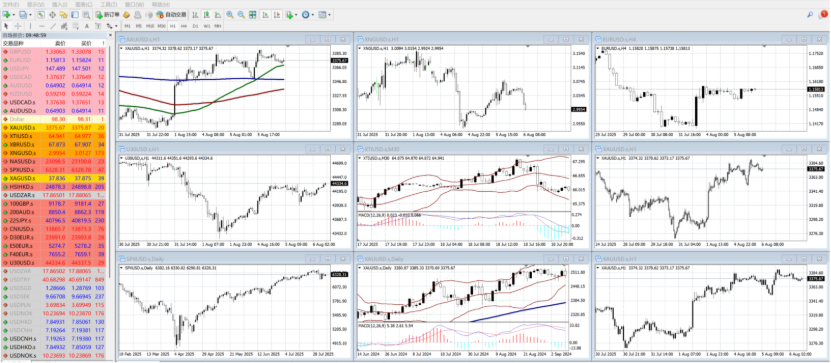Toggle the AutoTrading button

pos(172,15)
